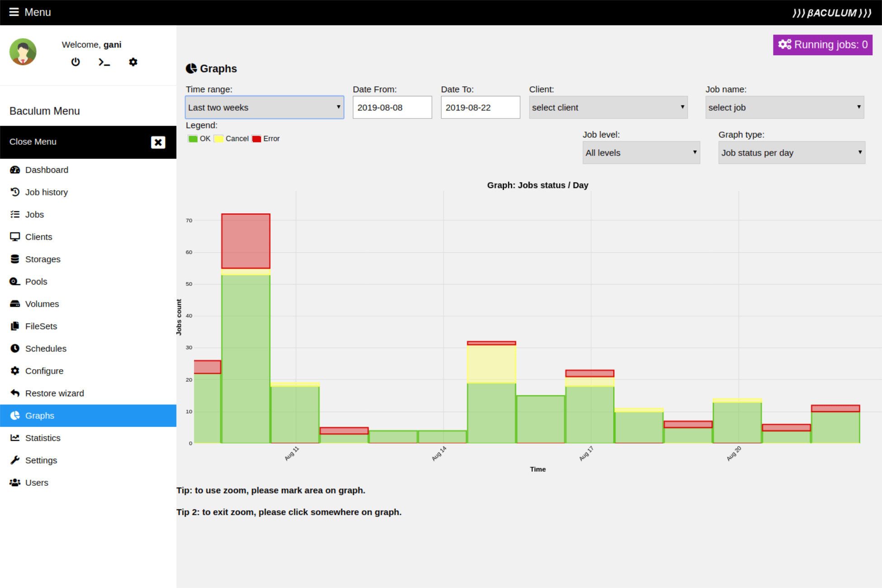Change the Graph type dropdown
This screenshot has height=588, width=882.
pos(792,153)
